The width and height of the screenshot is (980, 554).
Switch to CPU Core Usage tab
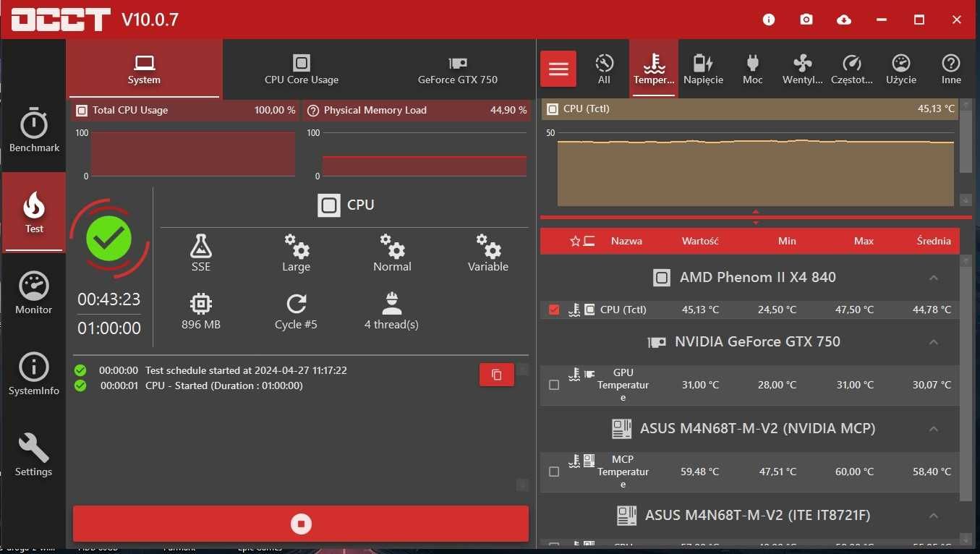[x=302, y=69]
